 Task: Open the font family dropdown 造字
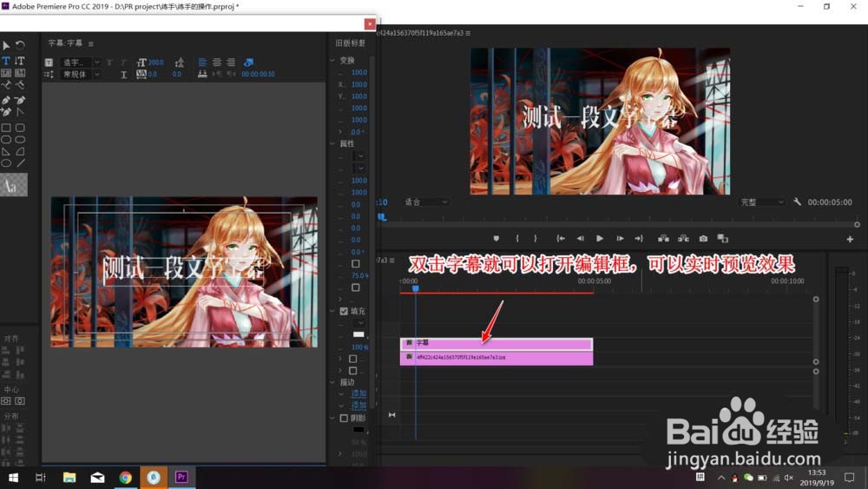click(81, 63)
